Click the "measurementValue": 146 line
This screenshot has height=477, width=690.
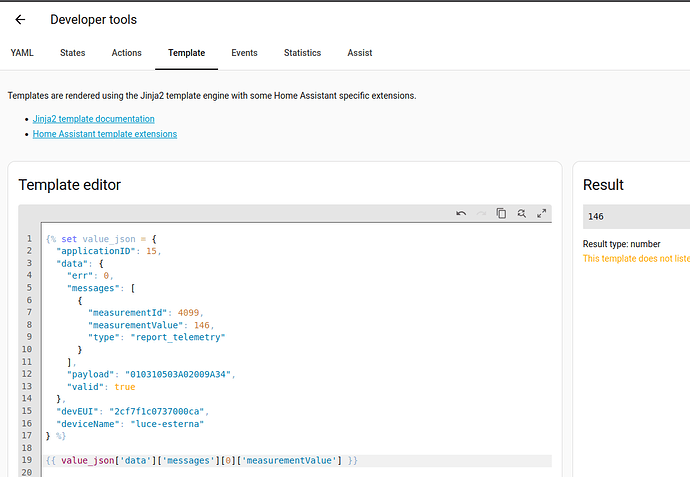pos(151,325)
